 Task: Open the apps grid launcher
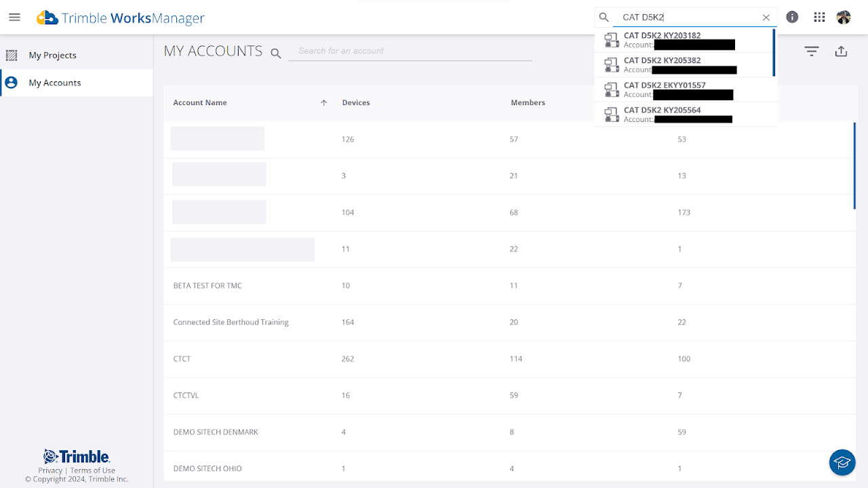tap(819, 18)
